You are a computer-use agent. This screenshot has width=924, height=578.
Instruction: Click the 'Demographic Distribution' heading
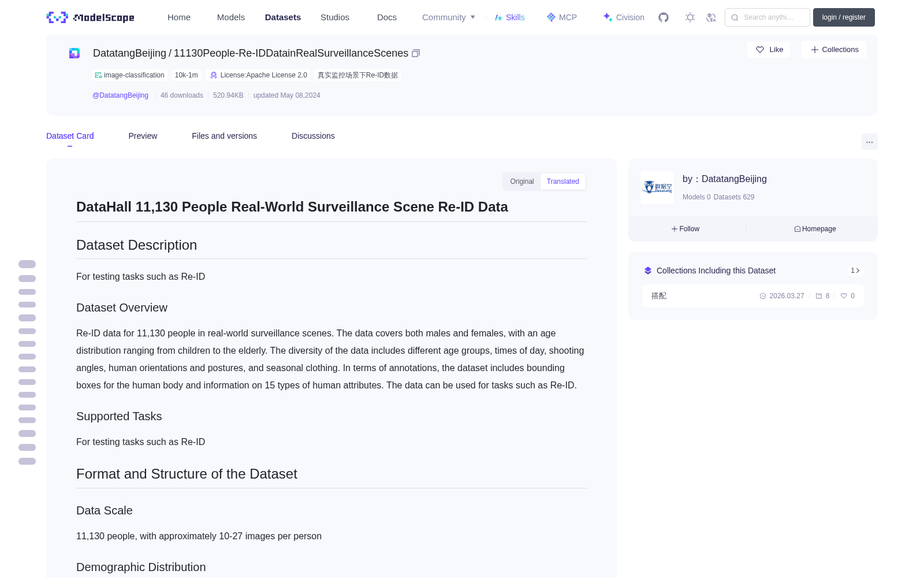point(141,567)
